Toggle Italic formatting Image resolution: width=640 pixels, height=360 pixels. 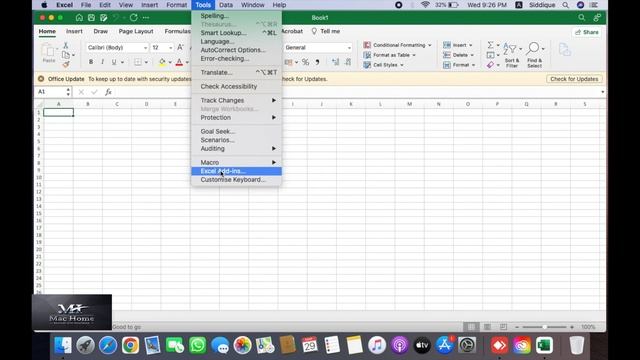click(102, 62)
